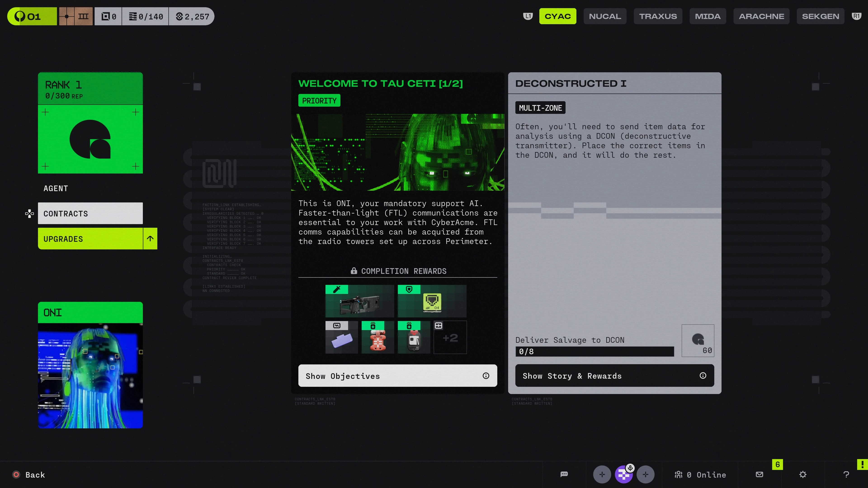868x488 pixels.
Task: Open the Contracts section
Action: pos(90,213)
